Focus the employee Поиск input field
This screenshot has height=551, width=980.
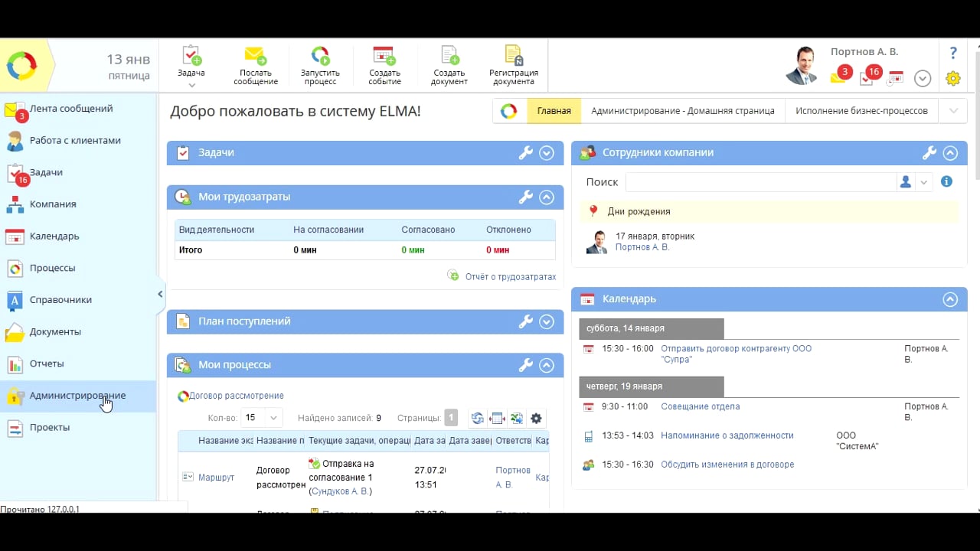(x=761, y=182)
